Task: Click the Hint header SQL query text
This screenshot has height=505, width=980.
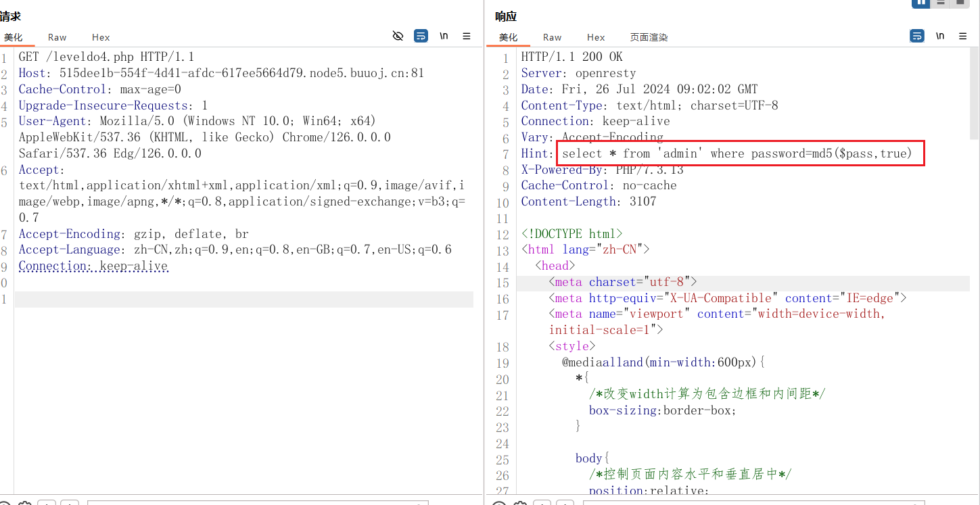Action: [x=737, y=153]
